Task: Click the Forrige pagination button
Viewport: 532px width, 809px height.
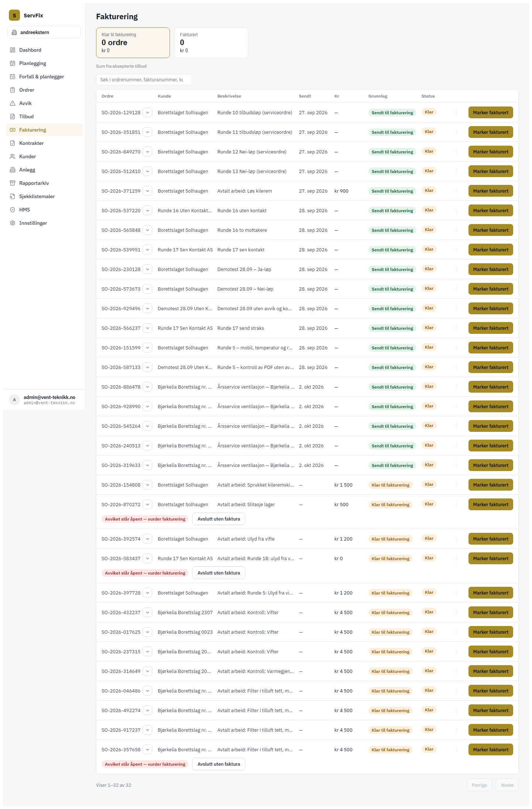Action: pos(479,785)
